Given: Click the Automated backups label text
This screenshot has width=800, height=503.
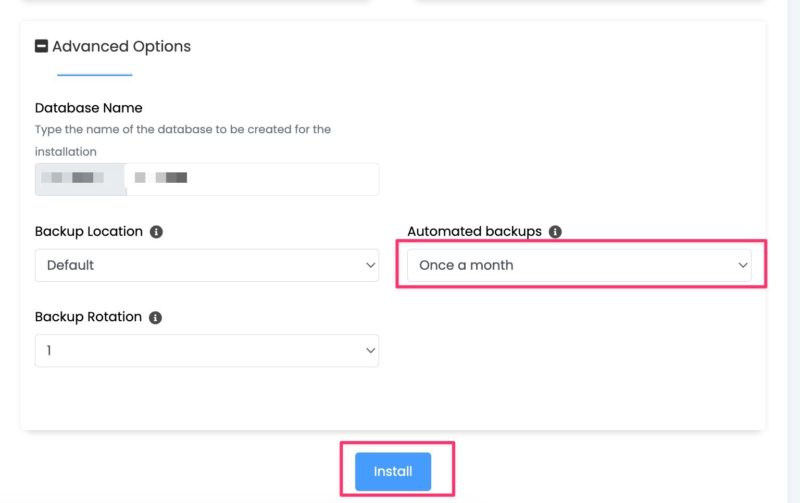Looking at the screenshot, I should click(474, 232).
